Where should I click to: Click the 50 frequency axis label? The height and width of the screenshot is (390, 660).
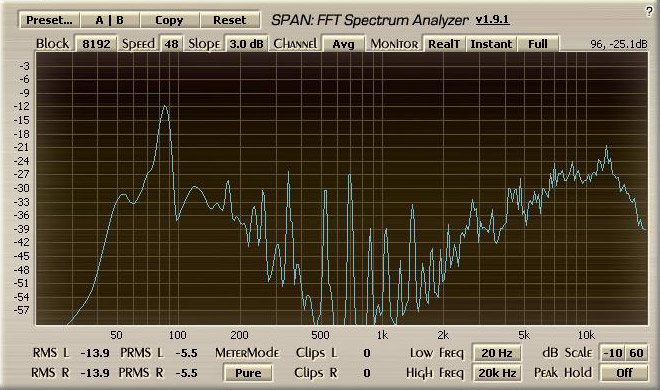116,335
